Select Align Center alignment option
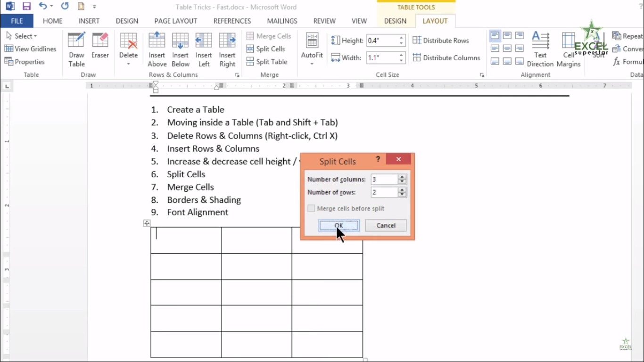Screen dimensions: 644x362 click(x=507, y=48)
